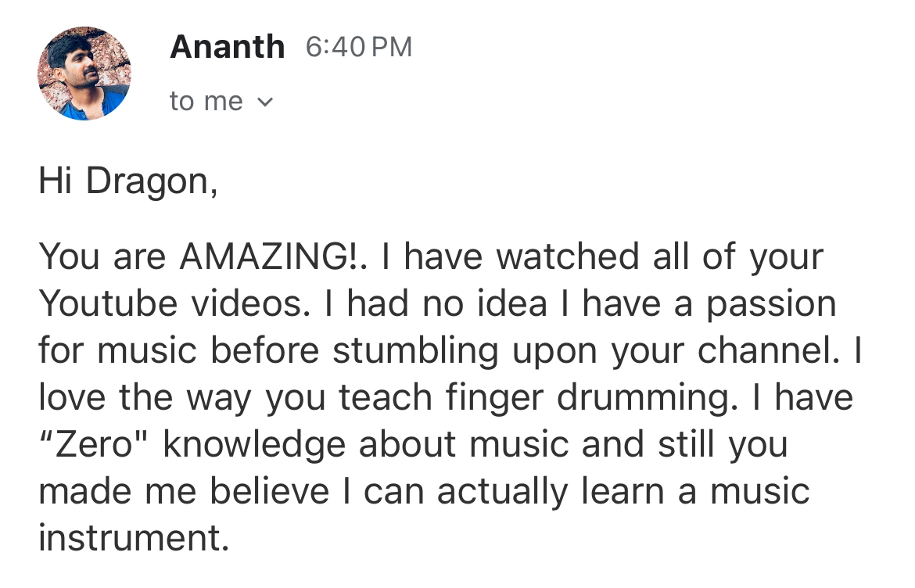Click the word 'passion' in the message
Image resolution: width=915 pixels, height=588 pixels.
point(771,305)
